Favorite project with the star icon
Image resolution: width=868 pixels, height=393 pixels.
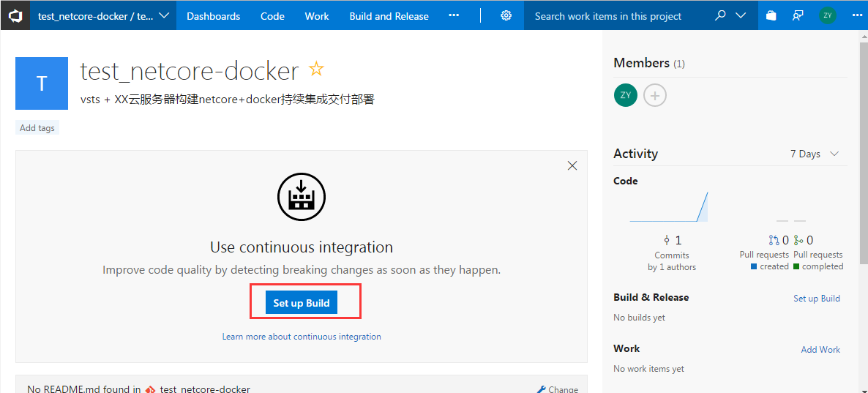[x=316, y=70]
